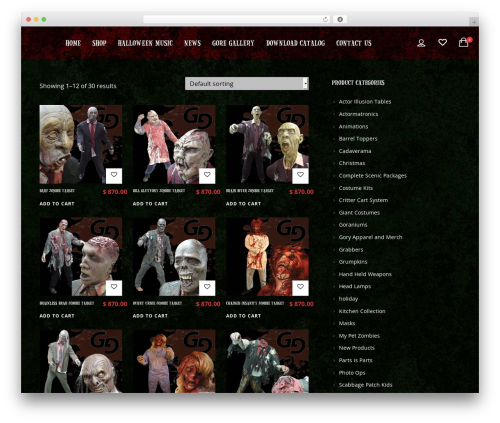Wishlist the bald yellow zombie in top row
The width and height of the screenshot is (500, 423).
tap(300, 175)
